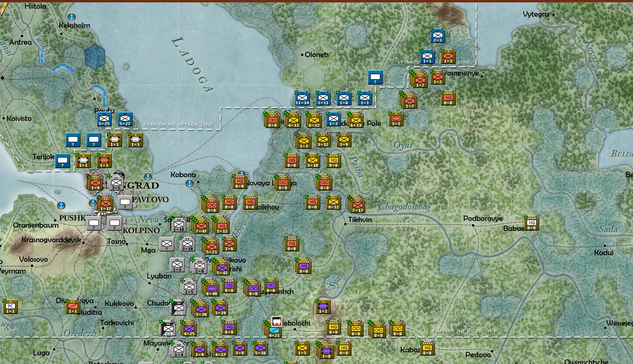Pick the blue 5=25 unit near Rautu

click(x=104, y=119)
